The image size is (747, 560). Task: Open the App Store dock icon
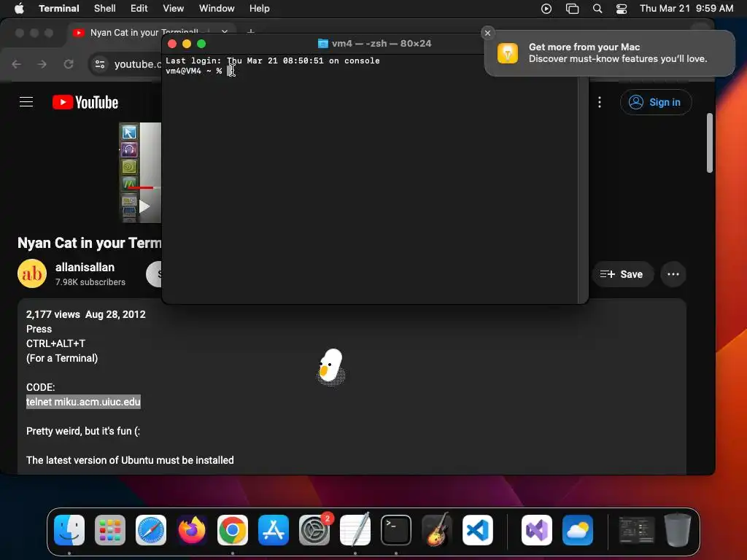click(x=274, y=530)
